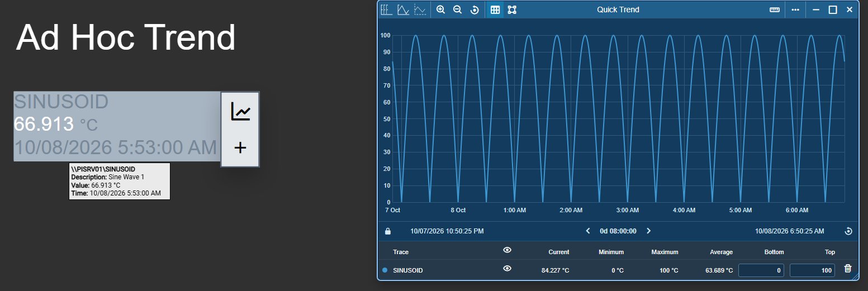Viewport: 868px width, 291px height.
Task: Select the multi-scale axis icon in Quick Trend toolbar
Action: point(387,9)
